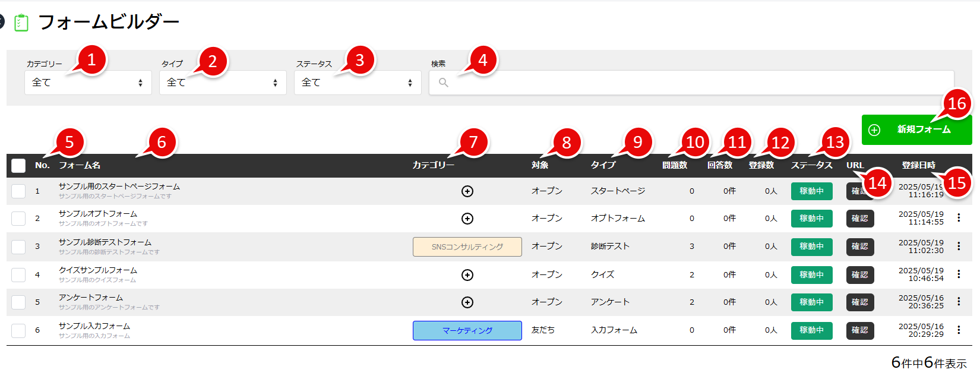Toggle 稼動中 status for サンプル診断テストフォーム
The width and height of the screenshot is (980, 379).
coord(811,247)
